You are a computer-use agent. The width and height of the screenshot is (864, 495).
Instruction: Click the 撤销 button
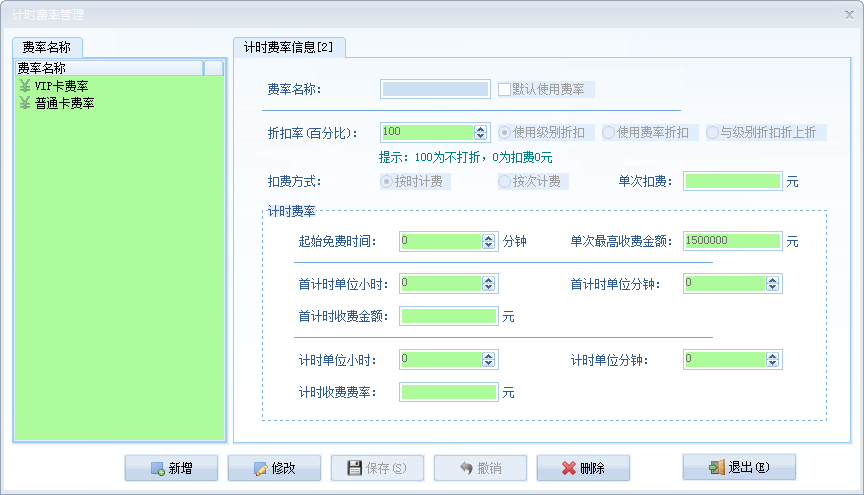[x=480, y=468]
